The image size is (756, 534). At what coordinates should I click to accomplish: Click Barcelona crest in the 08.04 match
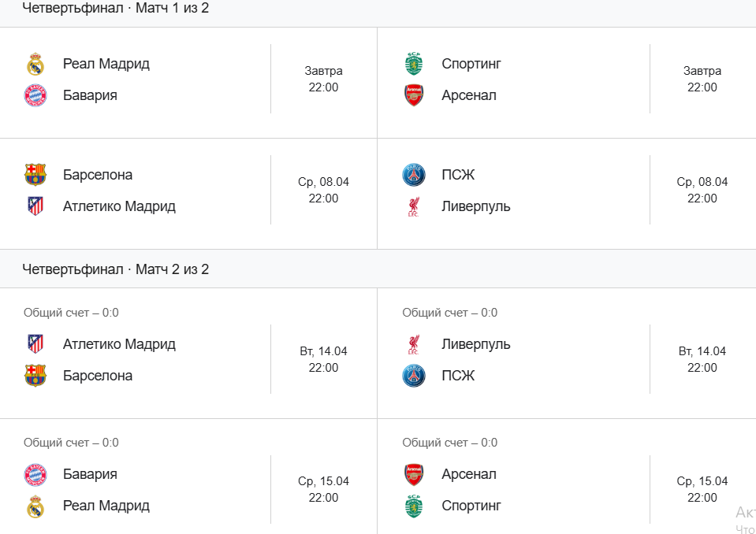pyautogui.click(x=35, y=175)
